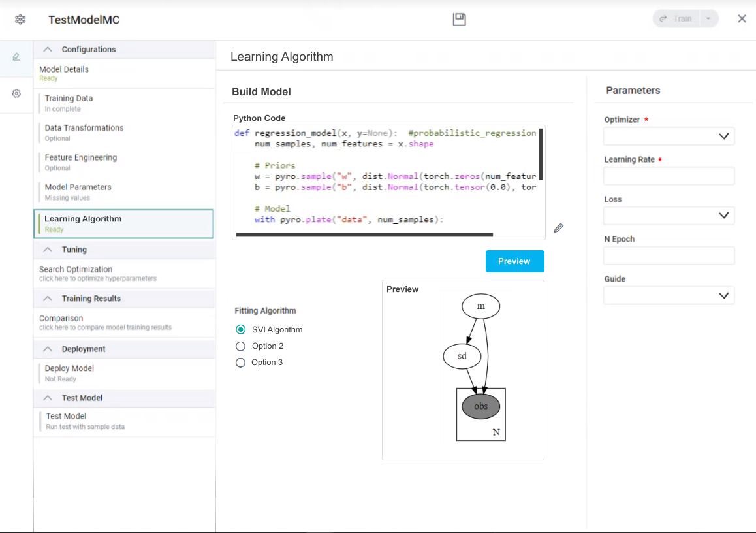Collapse the Configurations section chevron

point(48,50)
